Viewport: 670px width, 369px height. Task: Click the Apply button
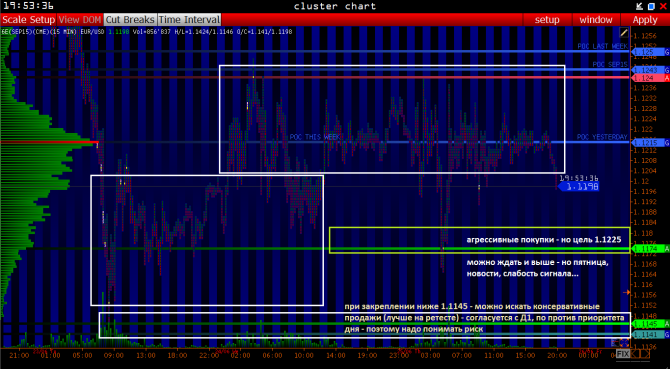pyautogui.click(x=645, y=20)
